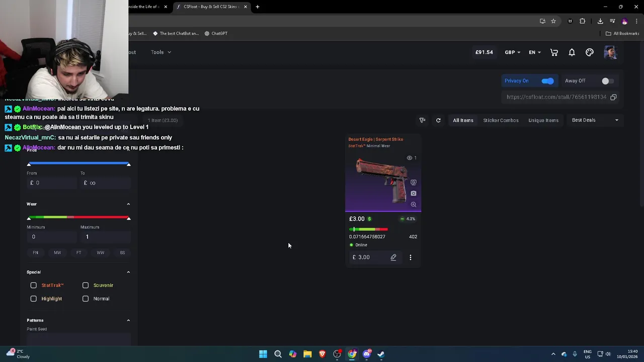Select the FN wear filter

[35, 252]
